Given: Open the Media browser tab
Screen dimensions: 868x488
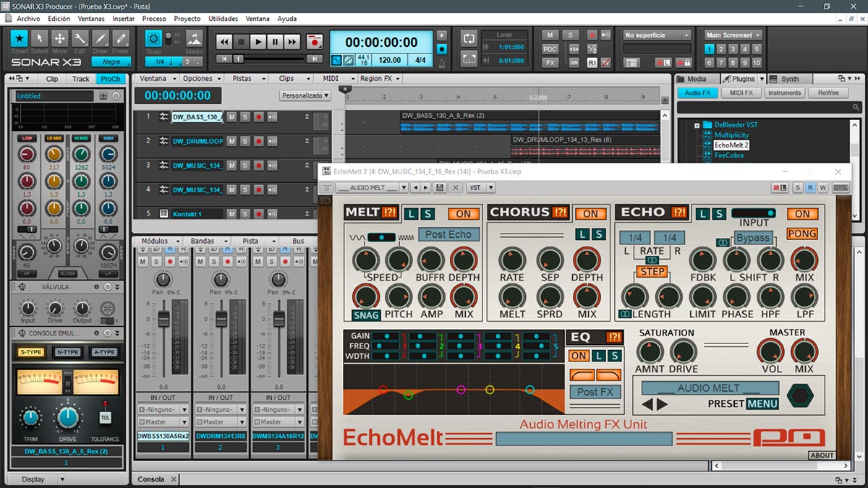Looking at the screenshot, I should (697, 79).
